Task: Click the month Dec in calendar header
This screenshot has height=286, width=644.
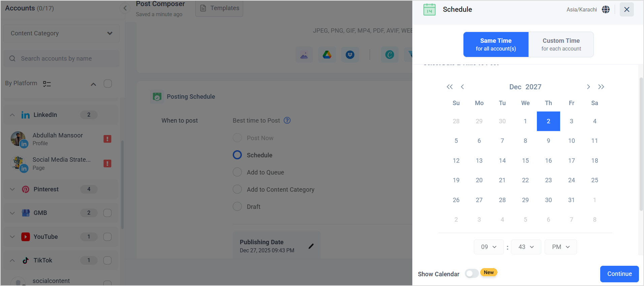Action: (x=515, y=87)
